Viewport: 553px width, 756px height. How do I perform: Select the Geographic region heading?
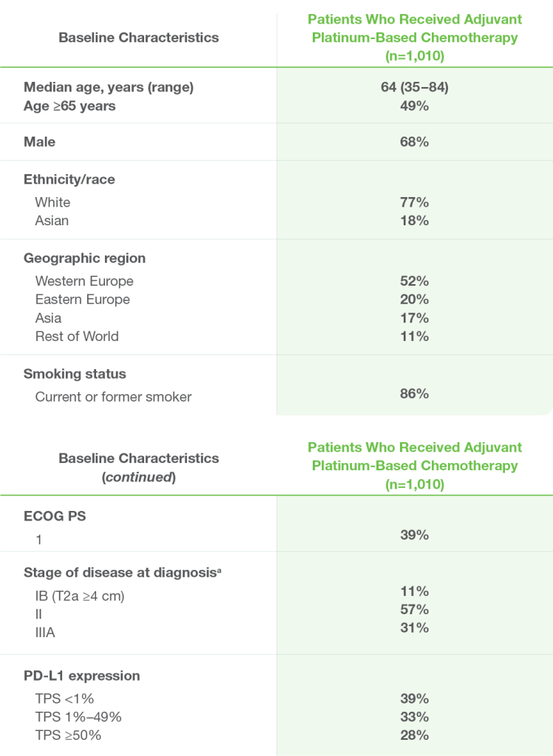pyautogui.click(x=84, y=258)
